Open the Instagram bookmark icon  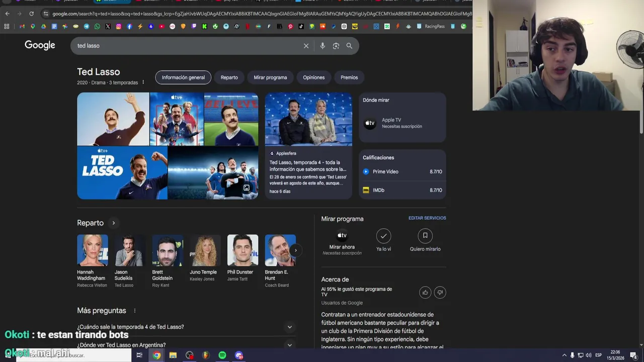tap(119, 26)
